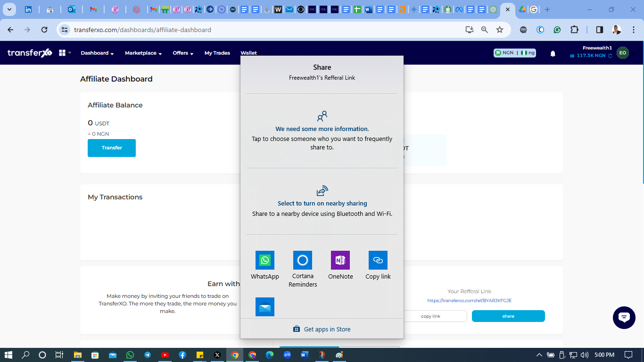Open the Windows notification center
Screen dimensions: 644x362
pos(628,355)
